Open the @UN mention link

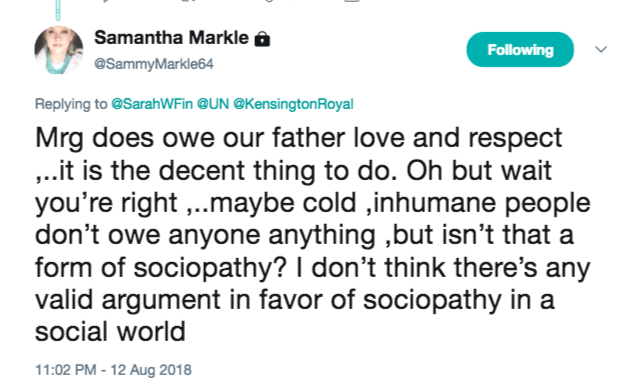213,104
